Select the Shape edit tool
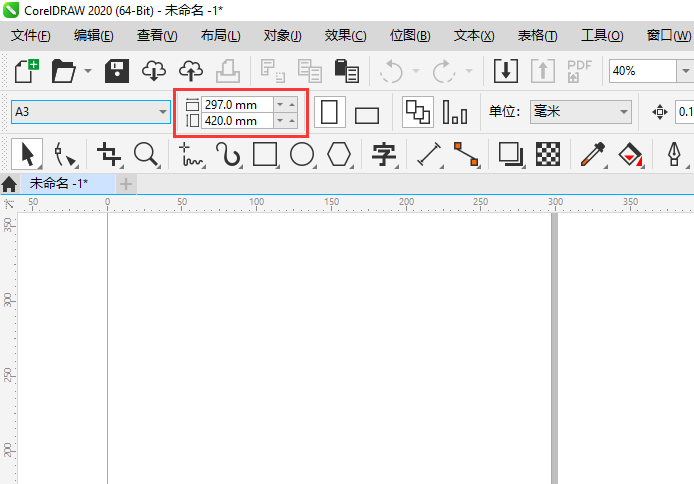 [65, 155]
